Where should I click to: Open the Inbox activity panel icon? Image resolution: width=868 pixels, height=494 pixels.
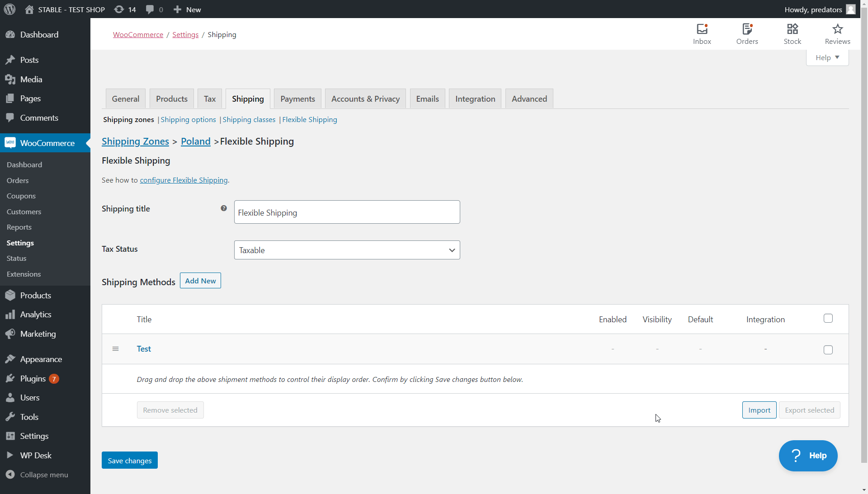[x=702, y=34]
